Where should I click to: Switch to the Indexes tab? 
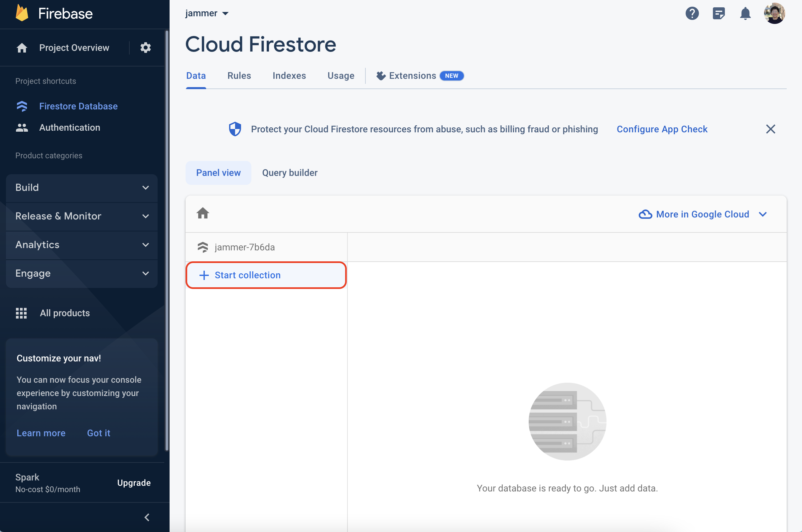coord(289,76)
